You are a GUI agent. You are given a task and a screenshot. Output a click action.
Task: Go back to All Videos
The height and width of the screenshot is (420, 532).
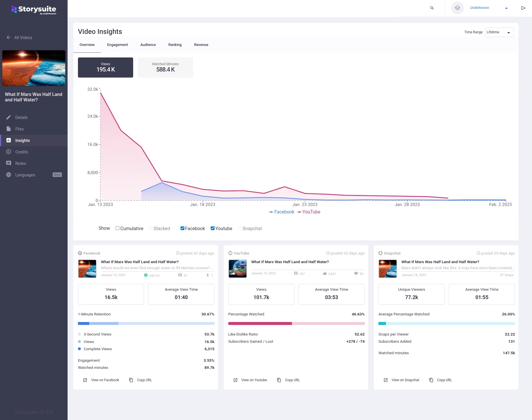click(19, 38)
